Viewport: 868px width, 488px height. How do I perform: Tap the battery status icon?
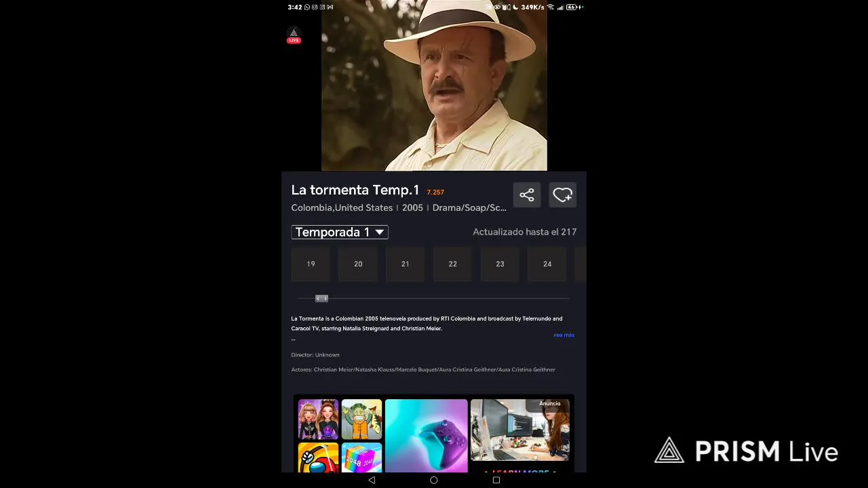(574, 7)
